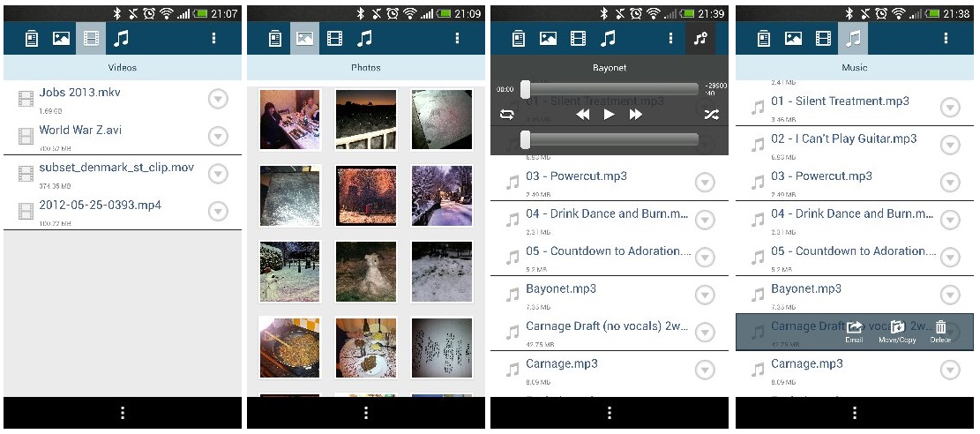The width and height of the screenshot is (980, 434).
Task: Open the snowman photo thumbnail
Action: point(365,272)
